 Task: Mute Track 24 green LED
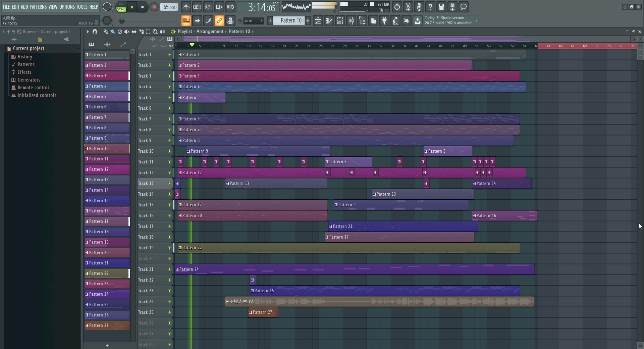click(x=169, y=301)
